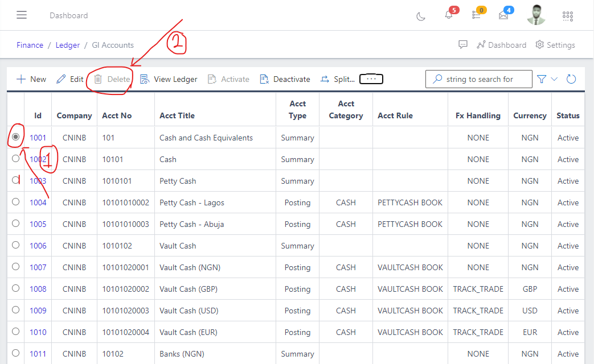Screen dimensions: 594x364
Task: Click the user profile avatar picture
Action: pos(536,15)
